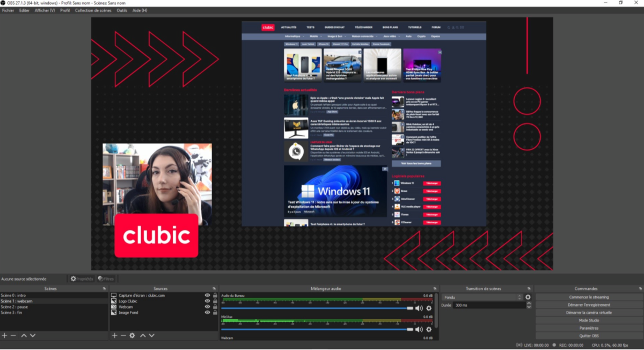
Task: Add a new scene with plus icon
Action: point(5,335)
